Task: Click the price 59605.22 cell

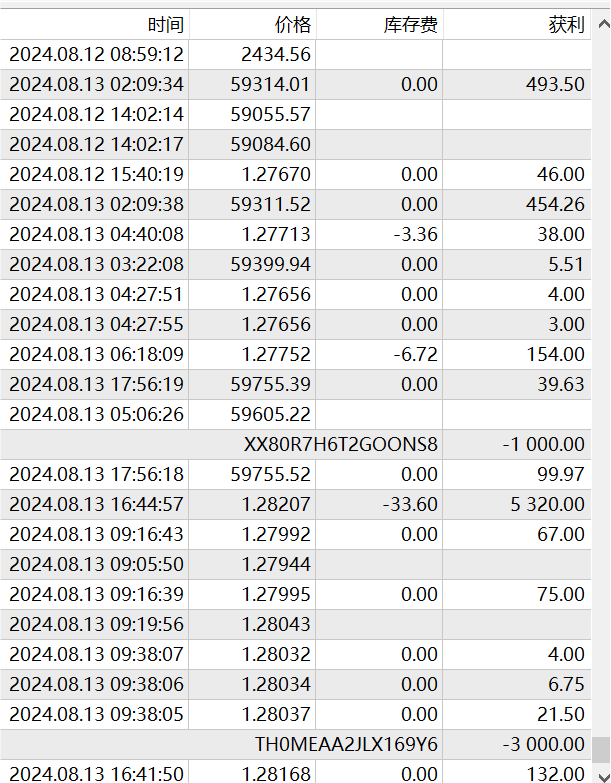Action: (x=276, y=415)
